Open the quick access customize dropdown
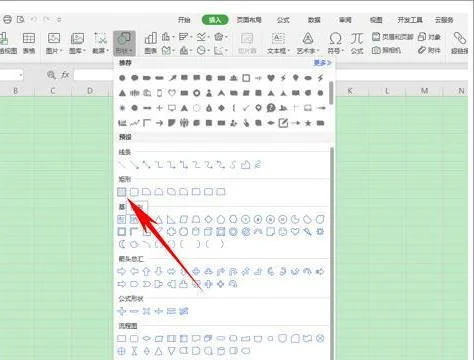This screenshot has height=360, width=474. tap(59, 20)
